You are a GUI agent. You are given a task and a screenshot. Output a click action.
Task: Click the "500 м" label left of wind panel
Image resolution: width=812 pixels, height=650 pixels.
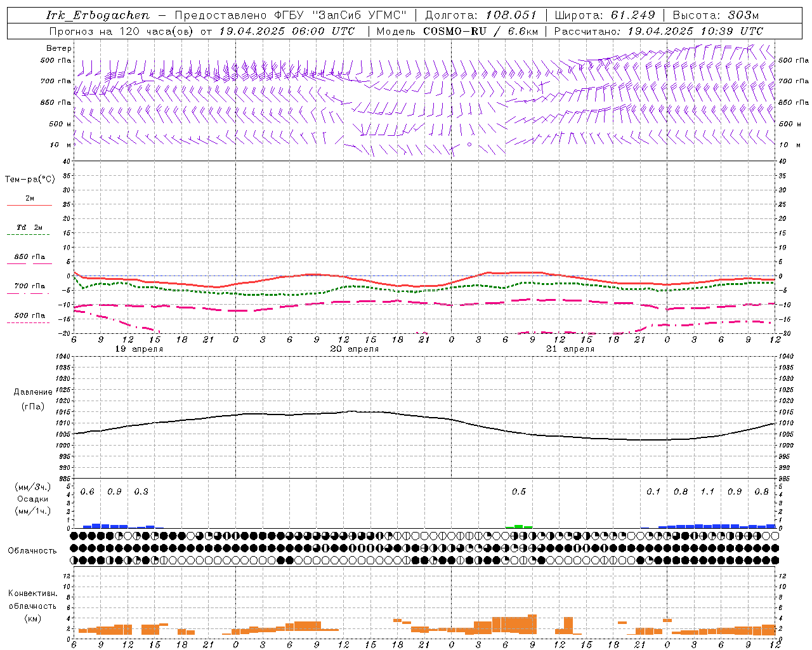click(x=60, y=124)
